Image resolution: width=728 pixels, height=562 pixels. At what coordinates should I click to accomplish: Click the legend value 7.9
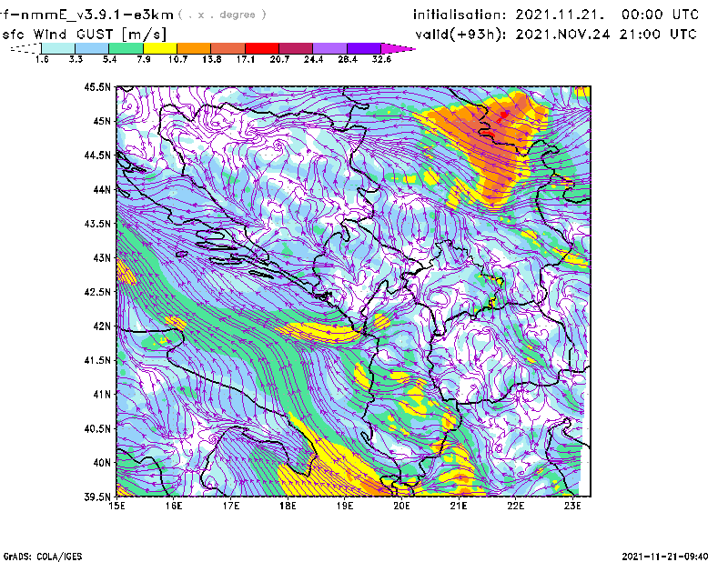point(144,59)
